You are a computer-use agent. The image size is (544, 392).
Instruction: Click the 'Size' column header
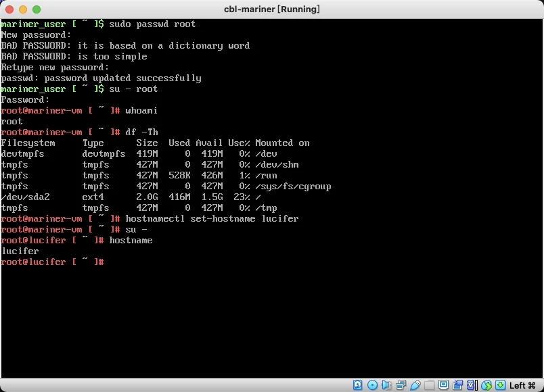(147, 143)
